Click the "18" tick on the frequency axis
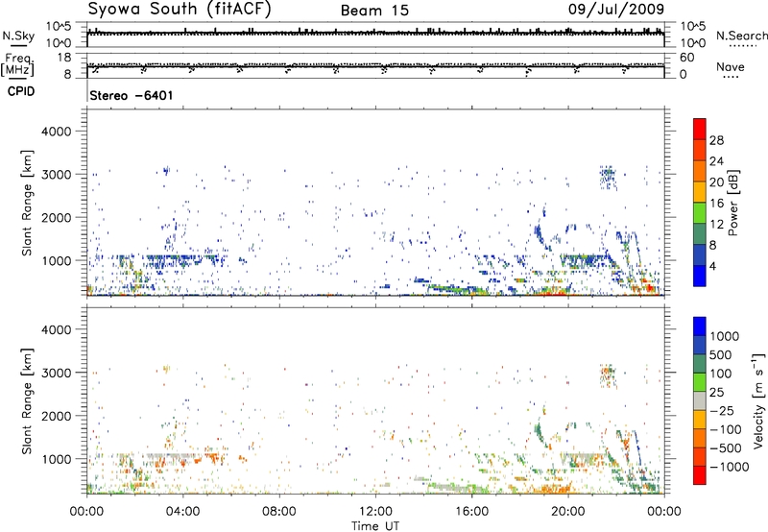This screenshot has height=532, width=768. pos(64,57)
